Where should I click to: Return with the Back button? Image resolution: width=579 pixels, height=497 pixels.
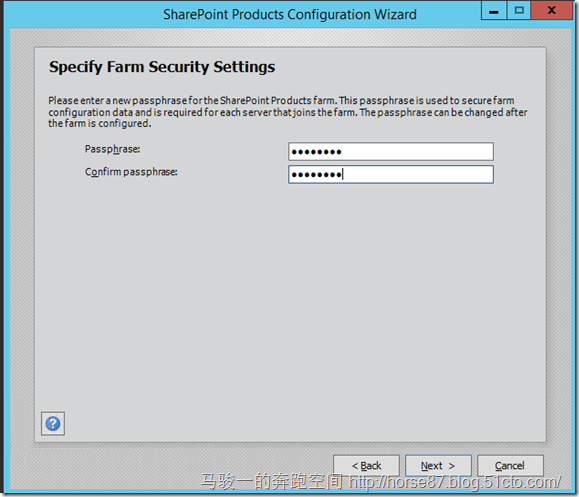(x=366, y=466)
